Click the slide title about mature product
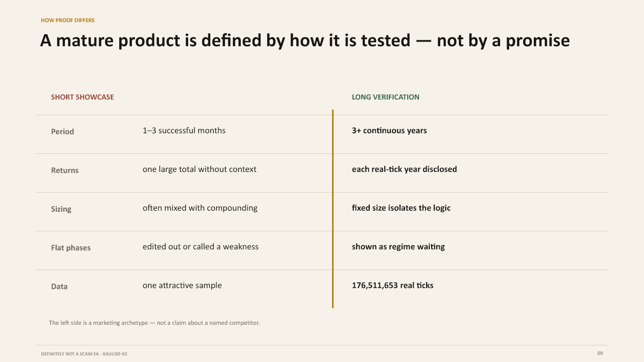The image size is (644, 362). 305,41
